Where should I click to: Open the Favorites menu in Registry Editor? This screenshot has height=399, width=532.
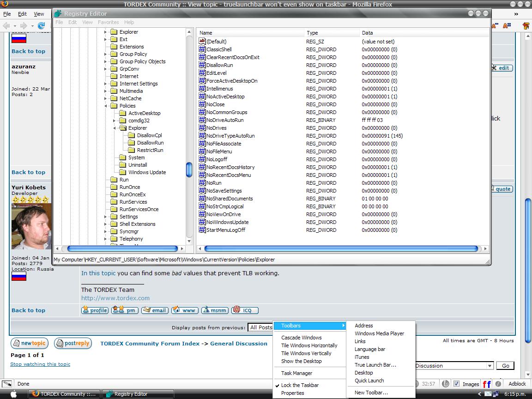click(108, 22)
